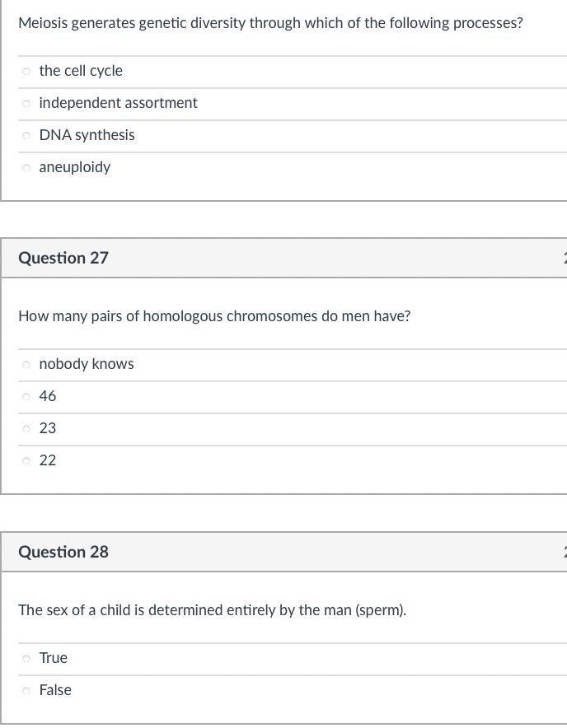Mark the 'False' radio button
The image size is (567, 728).
[27, 691]
